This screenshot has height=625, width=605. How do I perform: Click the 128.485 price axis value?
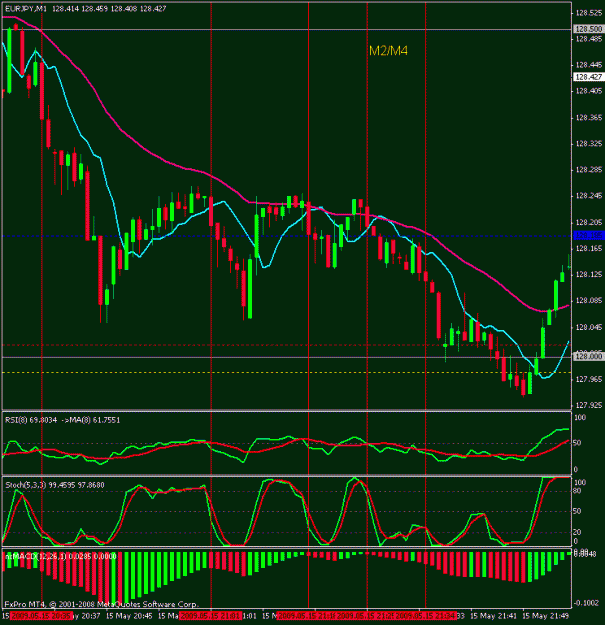[589, 39]
